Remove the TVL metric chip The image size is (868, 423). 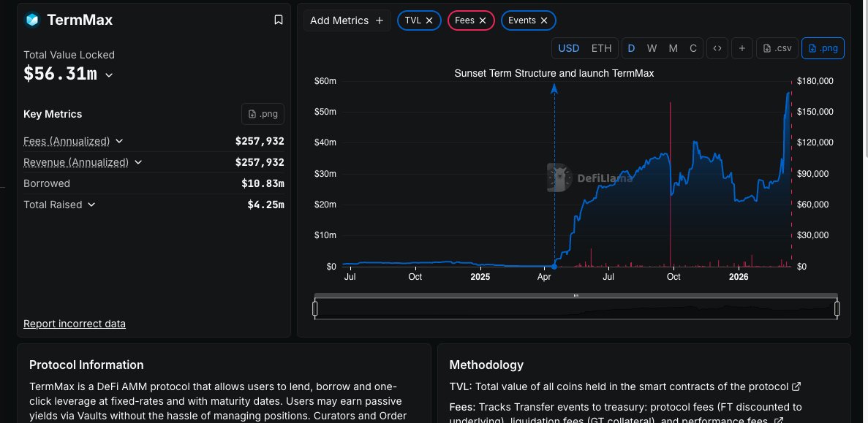coord(429,20)
